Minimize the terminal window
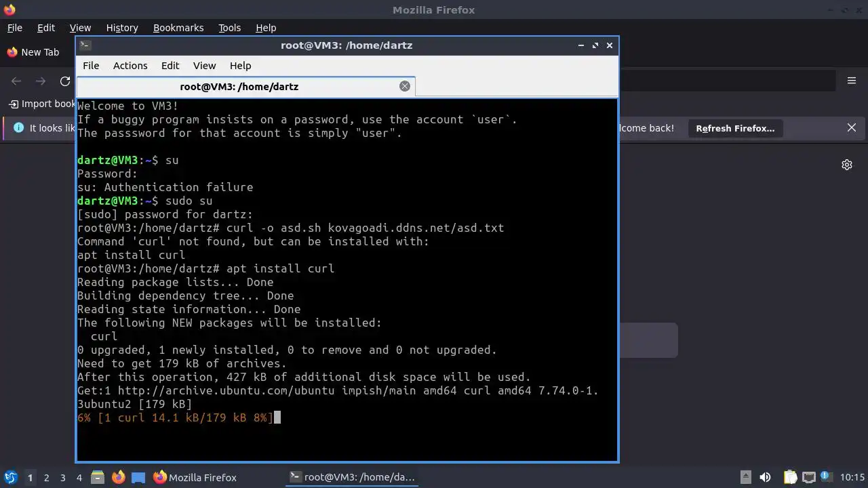868x488 pixels. 581,45
